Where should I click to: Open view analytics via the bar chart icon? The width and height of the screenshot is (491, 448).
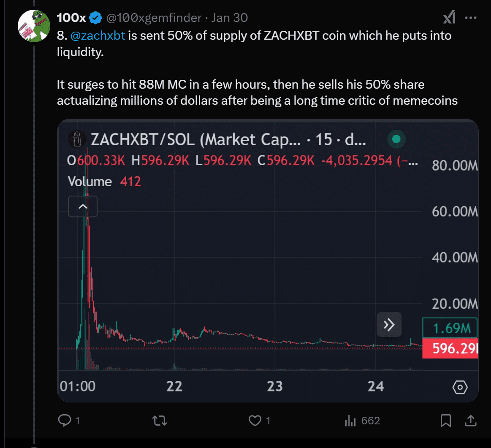[351, 420]
